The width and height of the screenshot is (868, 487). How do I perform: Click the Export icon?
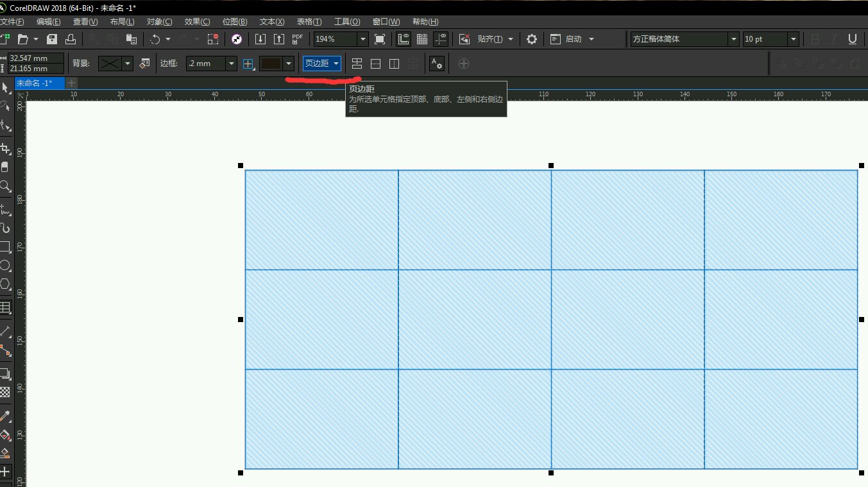(279, 39)
